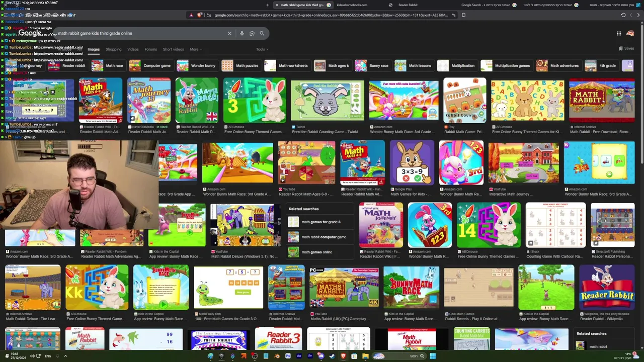Switch to Brave browser in taskbar

tap(344, 356)
